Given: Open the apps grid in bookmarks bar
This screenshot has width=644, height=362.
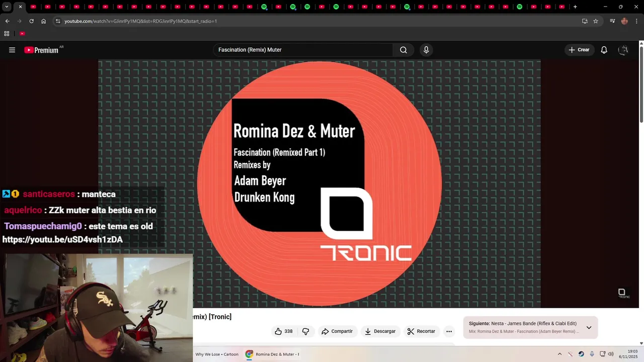Looking at the screenshot, I should click(x=7, y=34).
